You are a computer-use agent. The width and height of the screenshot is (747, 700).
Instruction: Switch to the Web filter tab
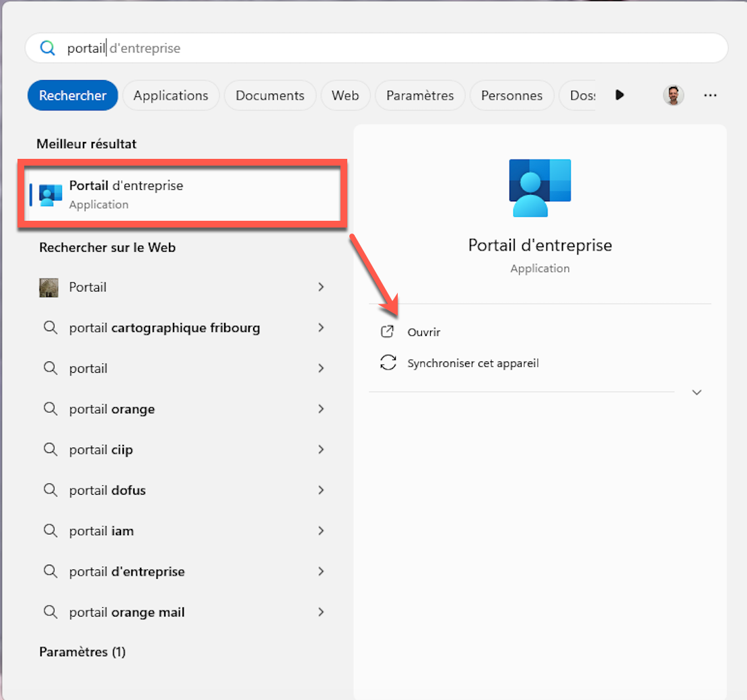pyautogui.click(x=345, y=96)
